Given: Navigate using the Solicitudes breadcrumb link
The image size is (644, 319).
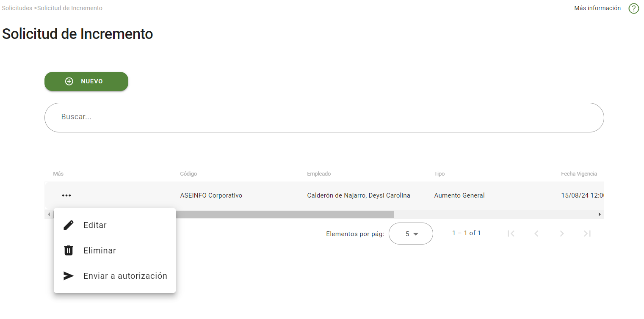Looking at the screenshot, I should 17,8.
